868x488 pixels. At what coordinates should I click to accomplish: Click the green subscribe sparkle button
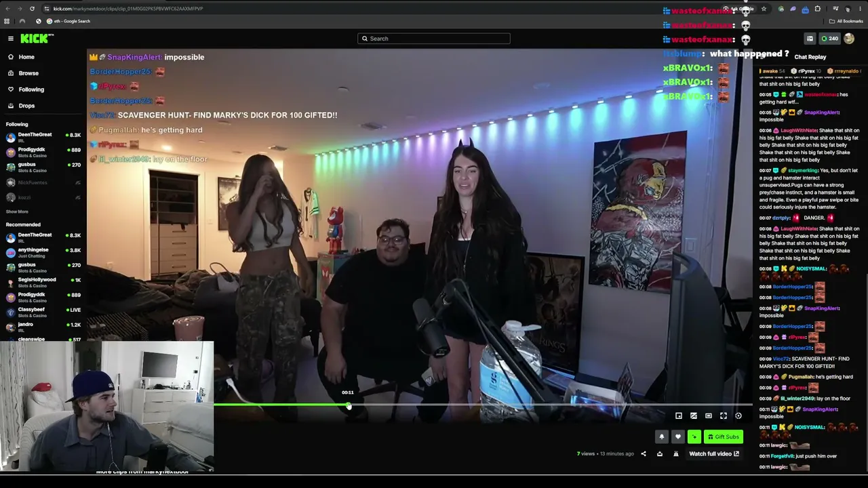click(694, 437)
